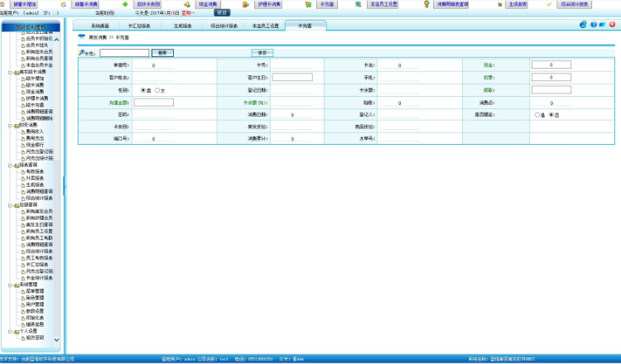Focus the 现金 input field
This screenshot has width=621, height=364.
pyautogui.click(x=551, y=65)
